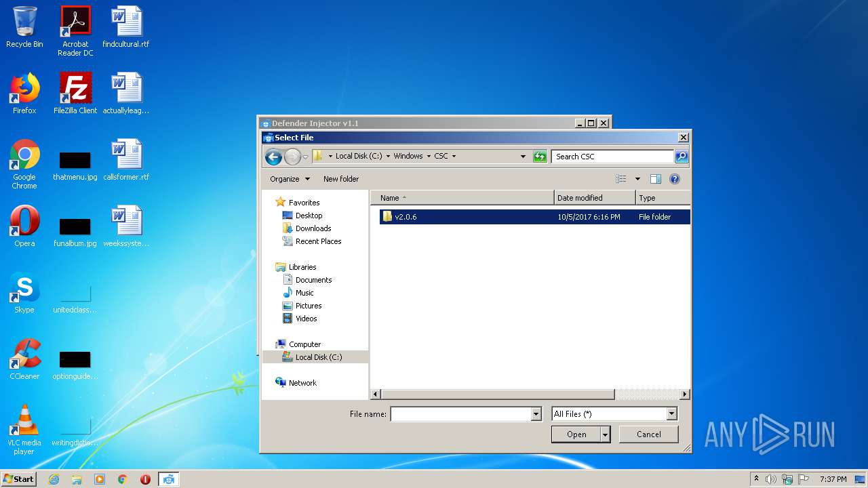Refresh the CSC folder view
This screenshot has height=488, width=868.
click(x=540, y=157)
